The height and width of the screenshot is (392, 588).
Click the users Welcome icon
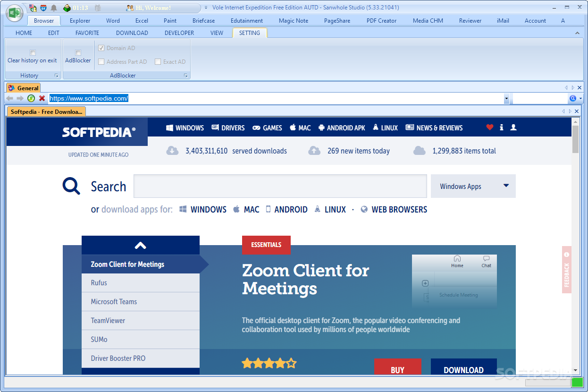(130, 8)
